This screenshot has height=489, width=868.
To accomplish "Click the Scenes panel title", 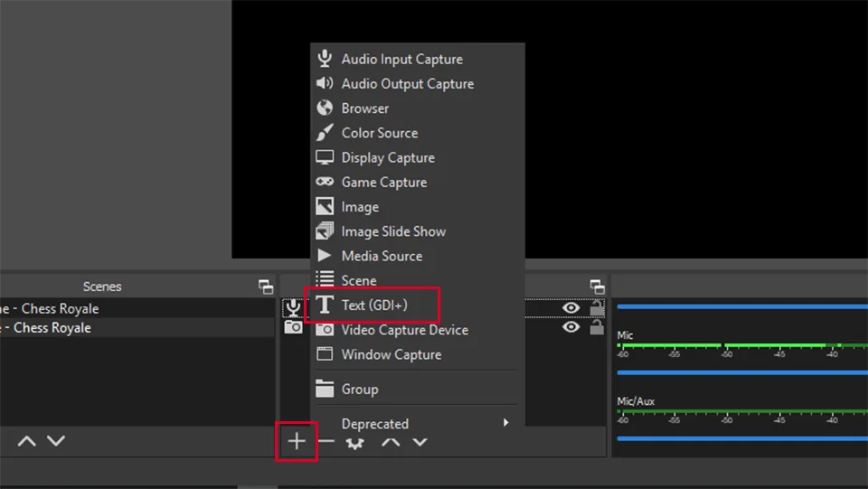I will pos(102,287).
